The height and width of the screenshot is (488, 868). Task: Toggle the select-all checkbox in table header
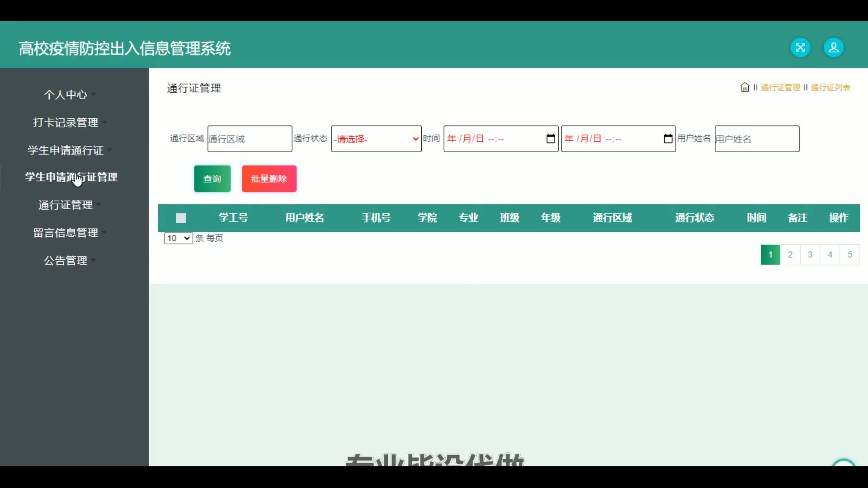click(x=181, y=218)
